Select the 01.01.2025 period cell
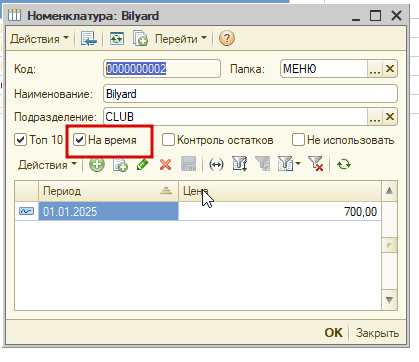Viewport: 419px width, 362px height. pos(108,211)
